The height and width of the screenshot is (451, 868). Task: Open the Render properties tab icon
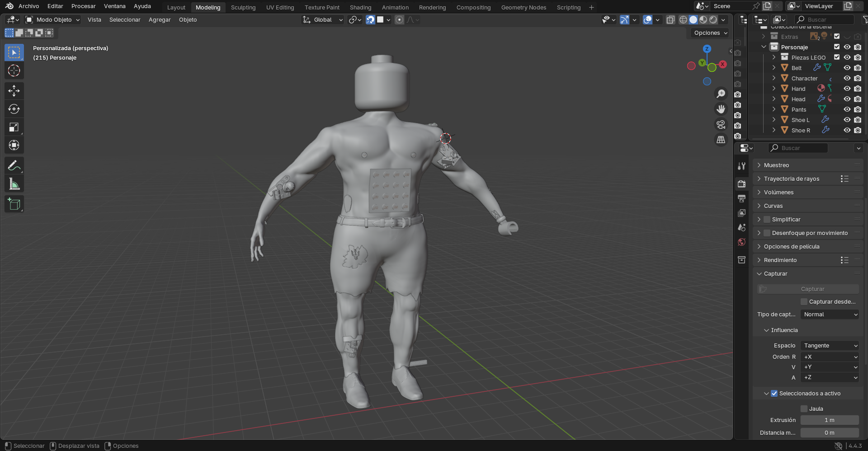click(x=741, y=184)
